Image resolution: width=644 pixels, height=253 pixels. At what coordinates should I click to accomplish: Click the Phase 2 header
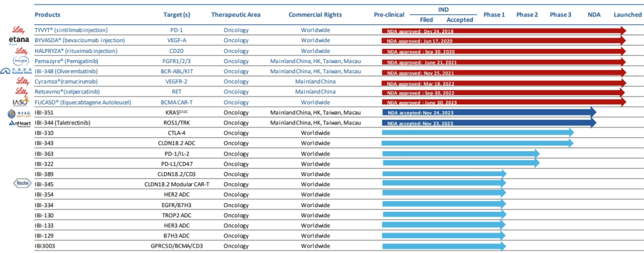tap(527, 15)
